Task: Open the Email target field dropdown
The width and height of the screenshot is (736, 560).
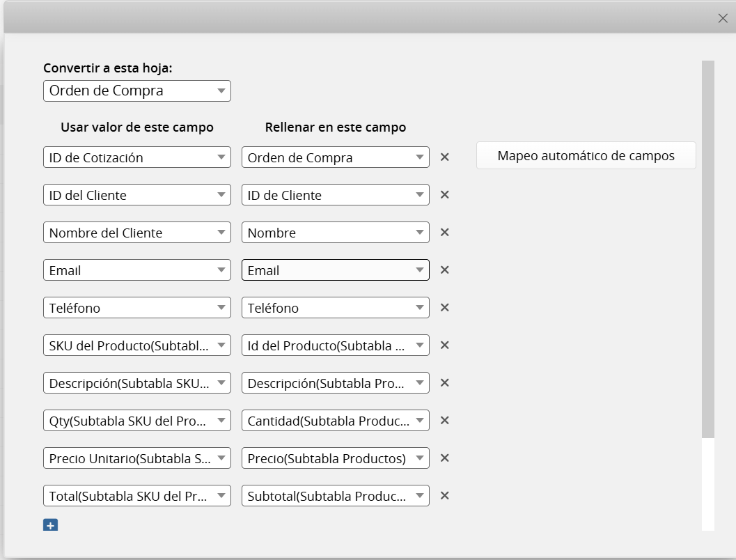Action: click(335, 270)
